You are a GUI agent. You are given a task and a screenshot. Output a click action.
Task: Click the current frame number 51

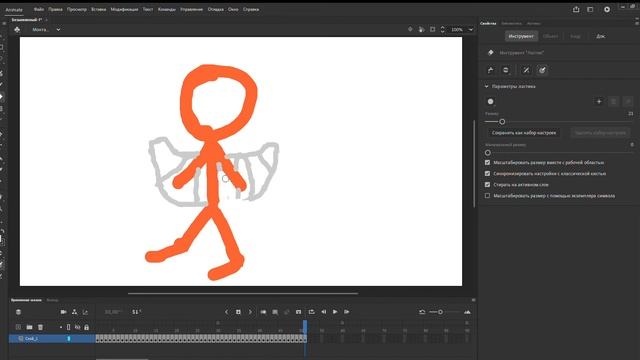click(x=136, y=312)
